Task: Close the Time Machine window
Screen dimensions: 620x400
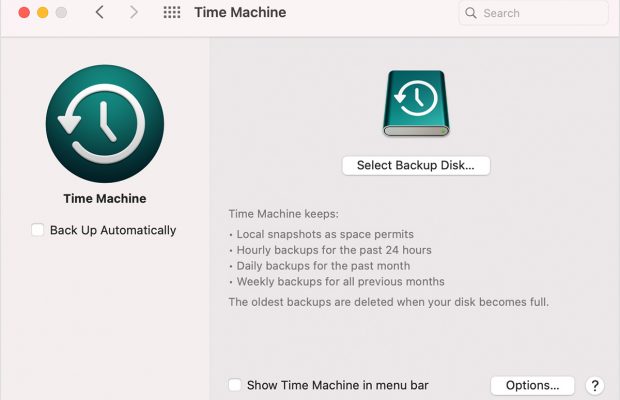Action: pos(24,13)
